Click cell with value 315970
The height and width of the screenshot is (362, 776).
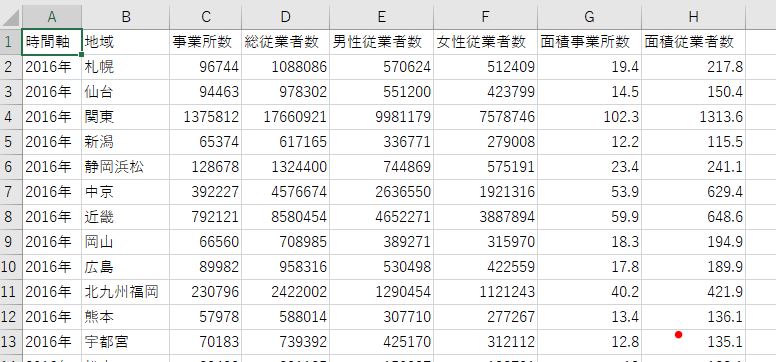[485, 242]
